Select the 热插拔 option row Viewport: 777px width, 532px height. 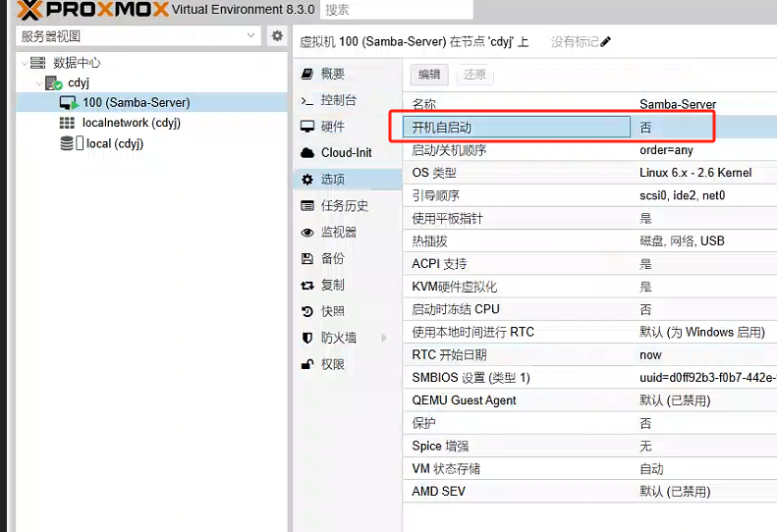589,240
